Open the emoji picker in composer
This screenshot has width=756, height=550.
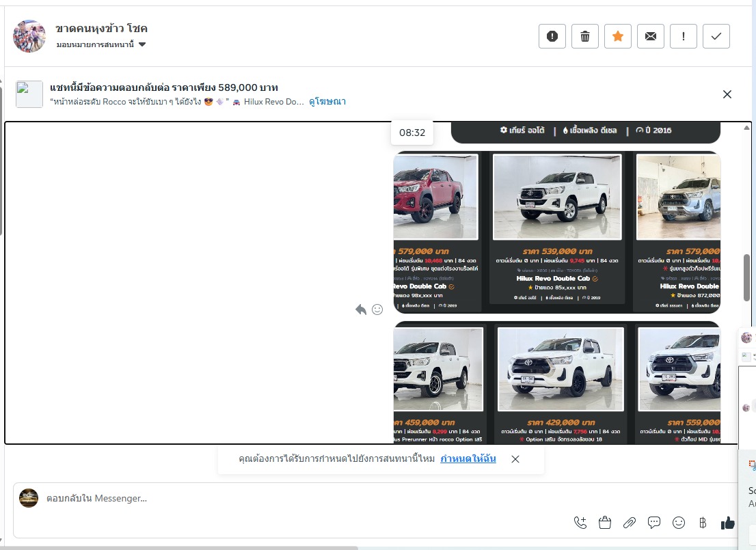coord(678,523)
